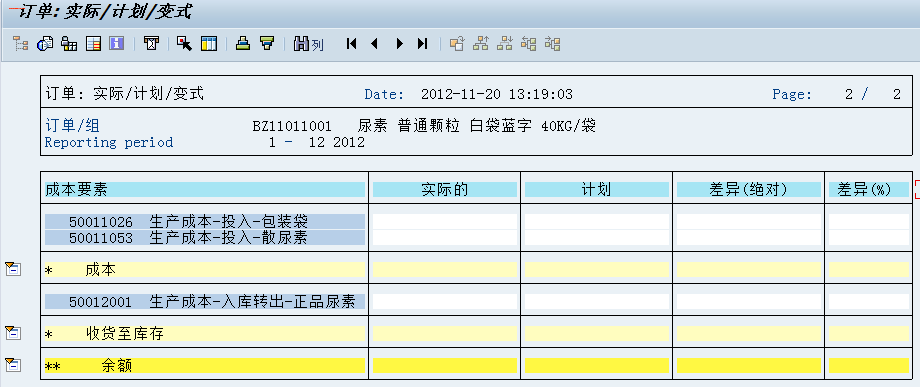Go to next column arrow

pos(400,44)
